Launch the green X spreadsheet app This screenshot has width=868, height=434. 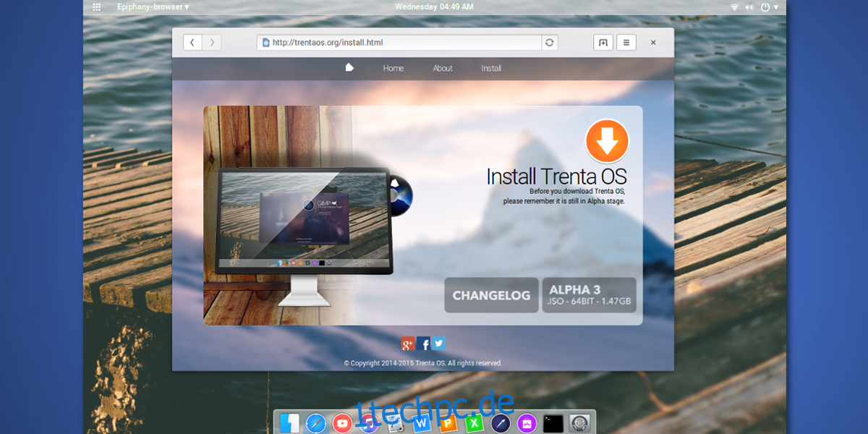tap(475, 424)
